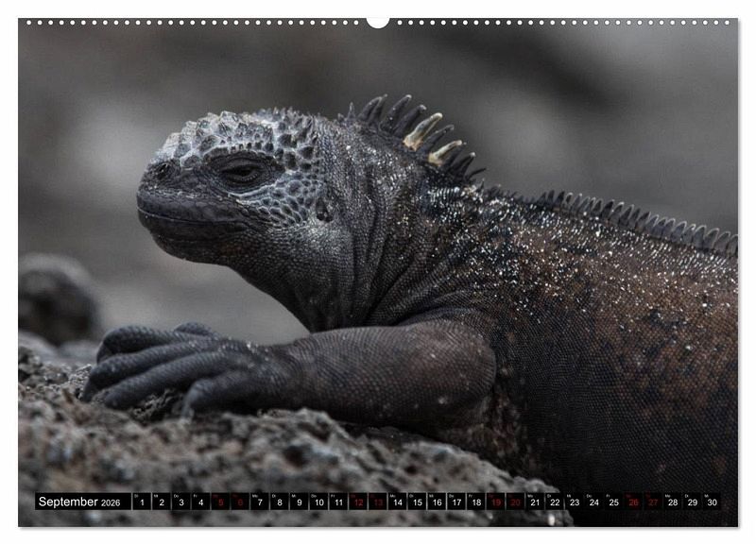The height and width of the screenshot is (545, 756).
Task: Click red weekend day 6
Action: point(240,502)
